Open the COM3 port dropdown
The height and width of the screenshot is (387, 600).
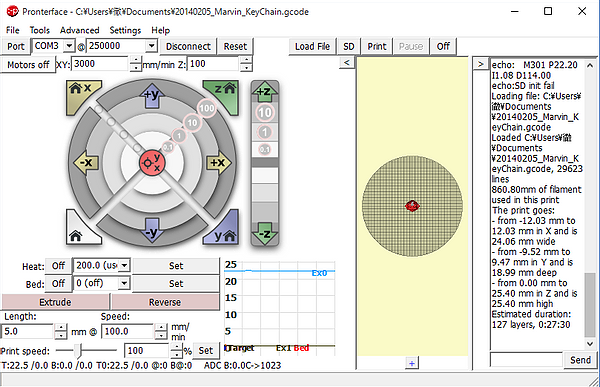[x=69, y=46]
